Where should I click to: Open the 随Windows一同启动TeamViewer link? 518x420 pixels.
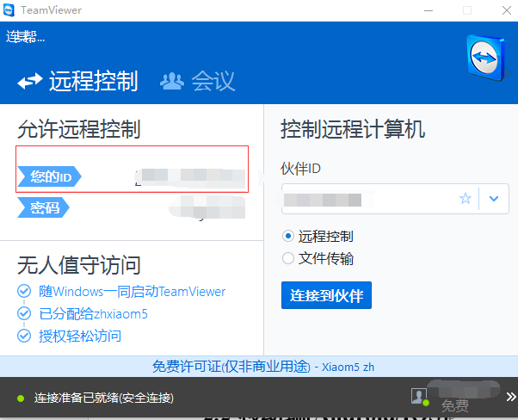132,292
